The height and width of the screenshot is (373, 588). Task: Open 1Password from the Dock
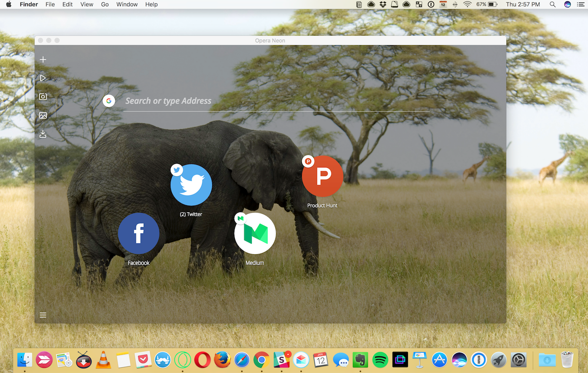tap(479, 360)
